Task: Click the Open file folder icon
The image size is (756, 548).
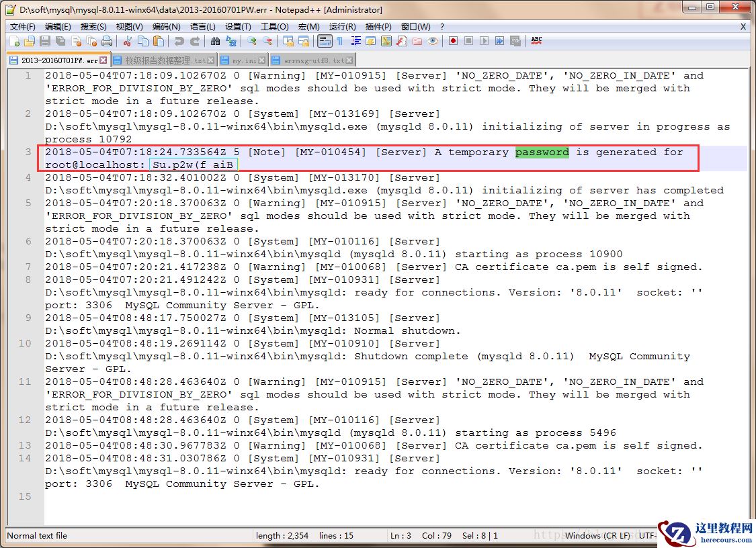Action: (29, 42)
